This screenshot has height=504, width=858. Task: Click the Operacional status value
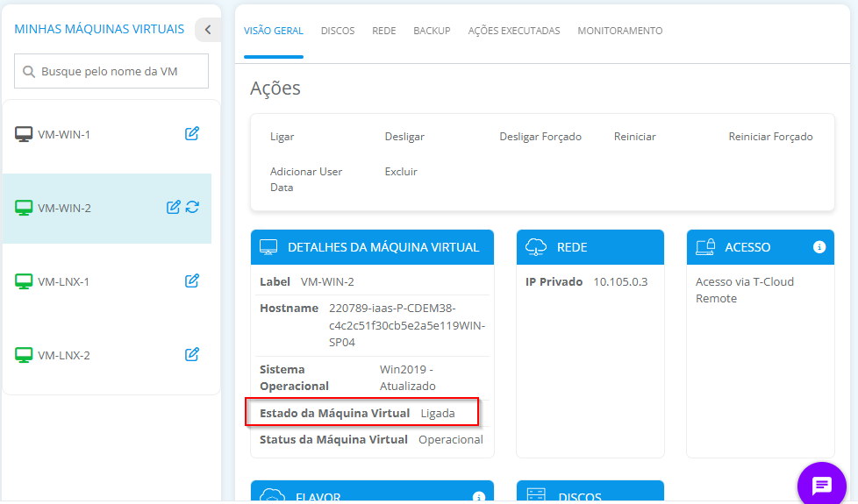(x=451, y=439)
